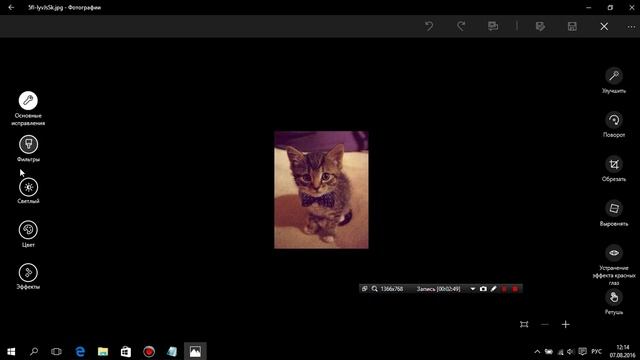The height and width of the screenshot is (360, 640).
Task: Open taskbar search
Action: click(34, 351)
